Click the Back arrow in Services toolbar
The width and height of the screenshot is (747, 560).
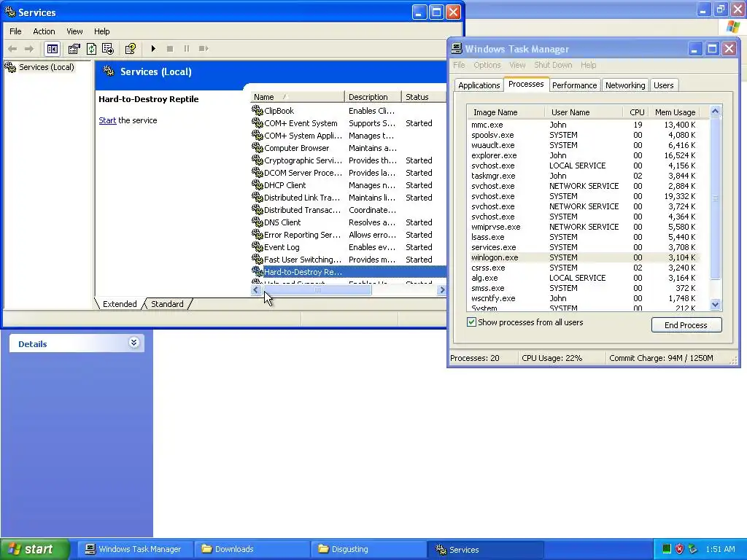13,49
